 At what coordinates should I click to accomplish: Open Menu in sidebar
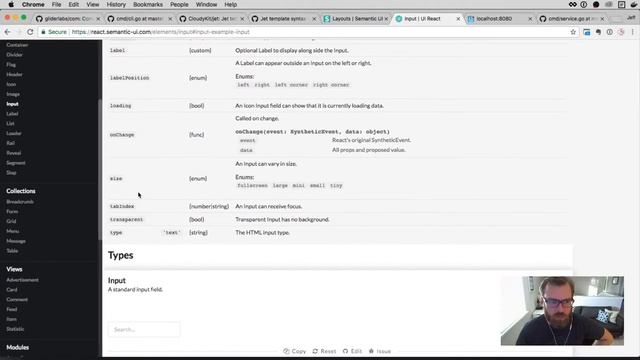pyautogui.click(x=13, y=231)
